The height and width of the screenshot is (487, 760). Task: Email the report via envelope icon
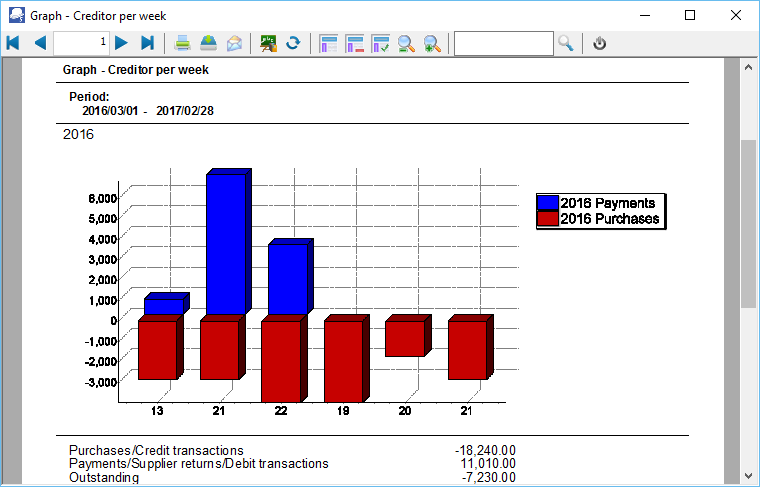click(x=234, y=43)
